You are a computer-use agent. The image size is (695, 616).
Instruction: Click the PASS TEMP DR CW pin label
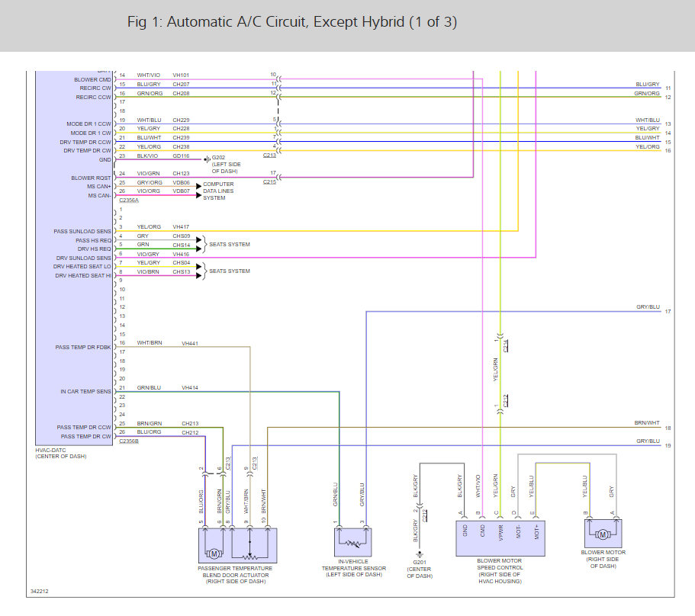(x=85, y=436)
